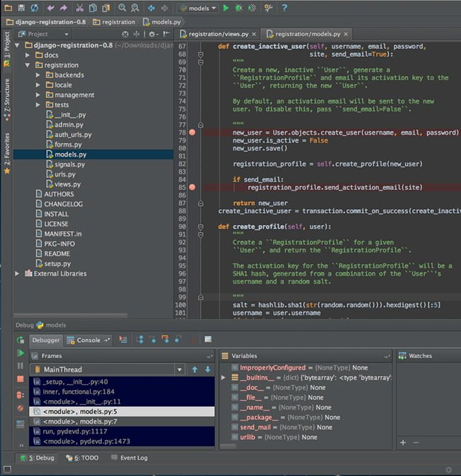Toggle breakpoint on line 78
The width and height of the screenshot is (461, 476).
(192, 133)
